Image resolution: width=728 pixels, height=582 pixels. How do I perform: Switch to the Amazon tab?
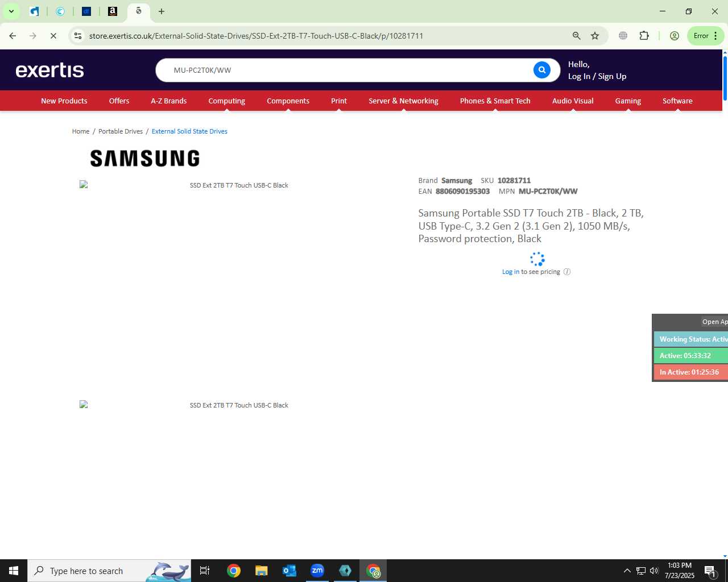tap(113, 11)
